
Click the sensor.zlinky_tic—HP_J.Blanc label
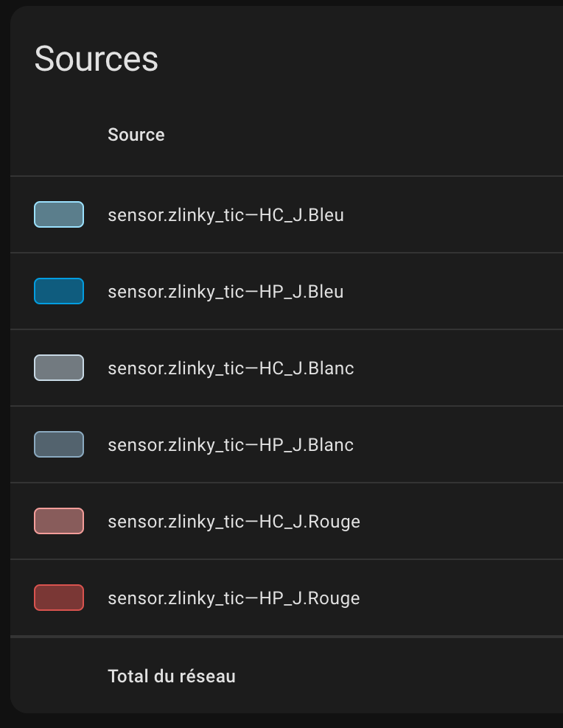(x=231, y=445)
